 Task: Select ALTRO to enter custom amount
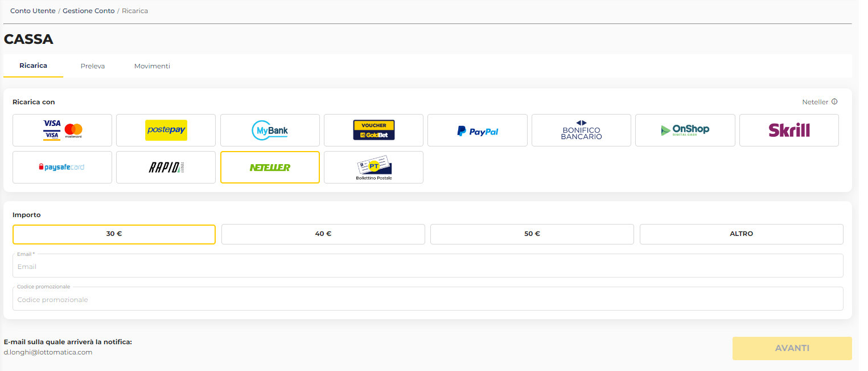pyautogui.click(x=741, y=234)
